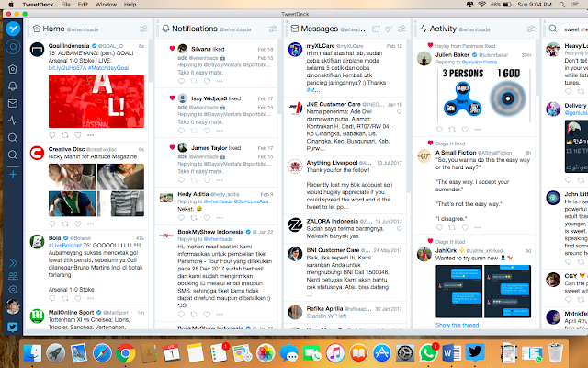Compose a new direct message in Messages header
The image size is (588, 368).
[x=376, y=29]
